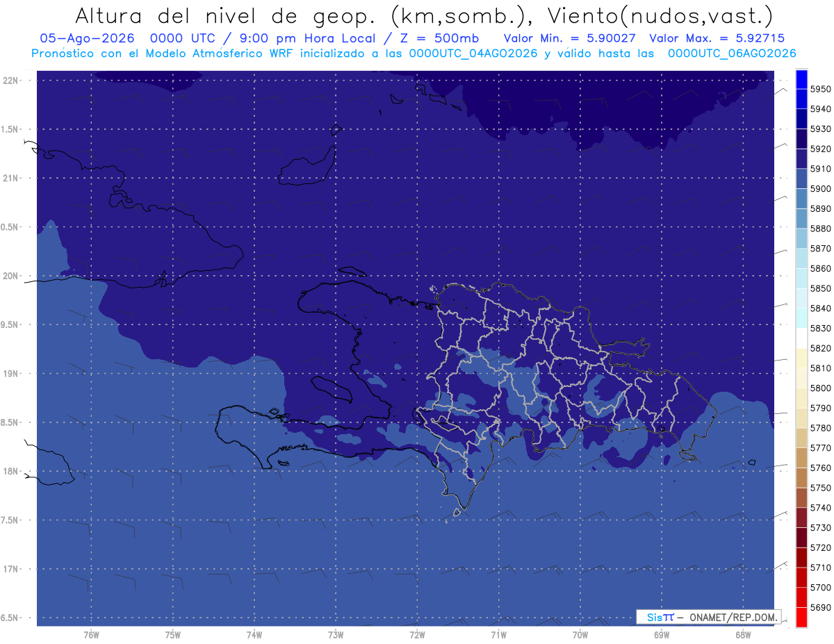Select the 5920 colorbar value label
The height and width of the screenshot is (644, 834).
tap(820, 149)
